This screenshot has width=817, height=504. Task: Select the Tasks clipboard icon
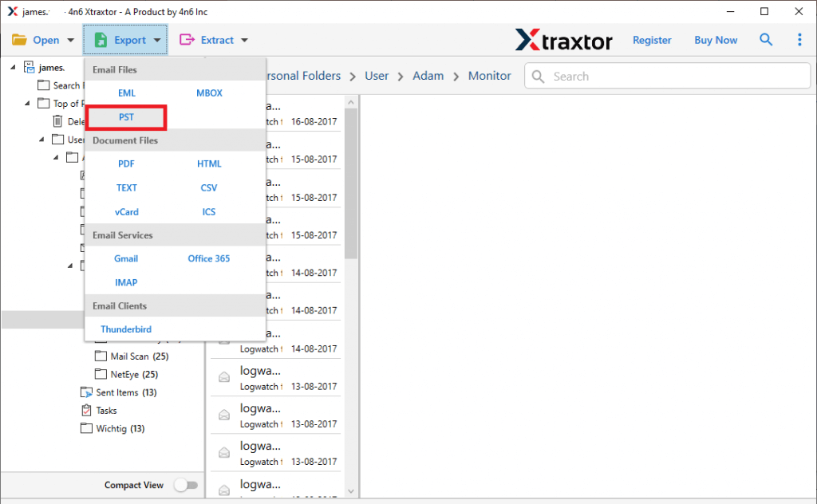(x=86, y=410)
